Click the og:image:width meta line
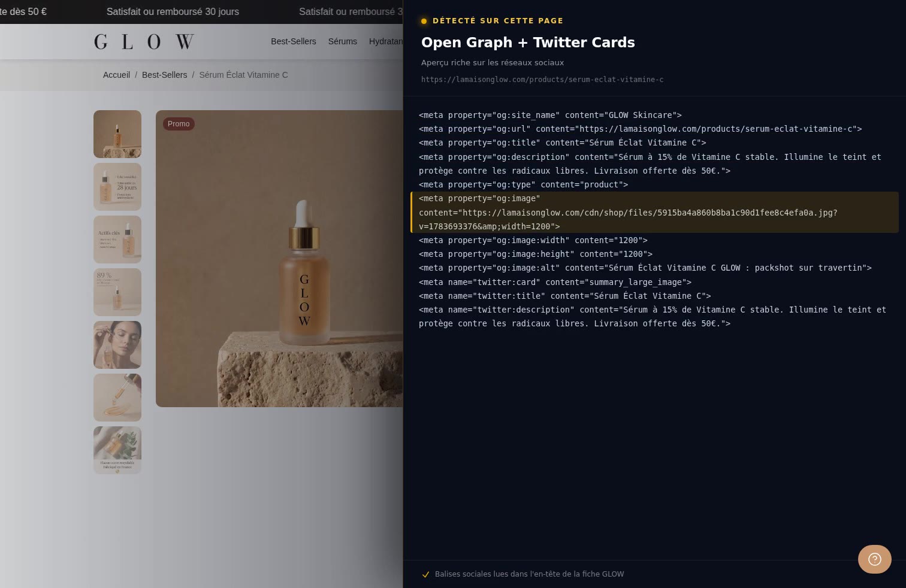Viewport: 906px width, 588px height. [533, 240]
